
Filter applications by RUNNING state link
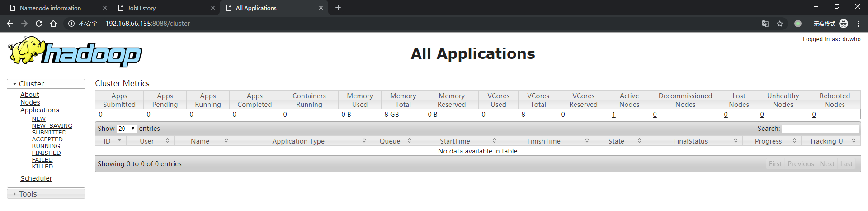tap(46, 146)
